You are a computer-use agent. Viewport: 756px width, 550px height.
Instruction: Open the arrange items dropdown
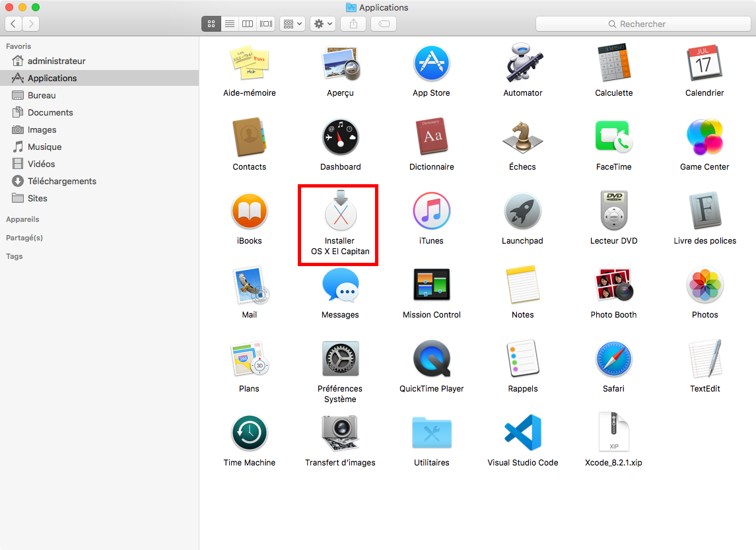[x=292, y=24]
